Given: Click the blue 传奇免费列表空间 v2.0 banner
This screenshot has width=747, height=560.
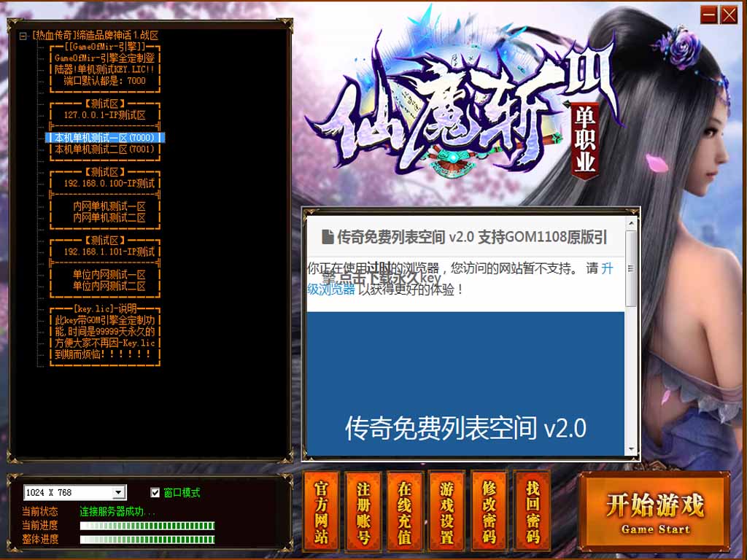Looking at the screenshot, I should [465, 384].
